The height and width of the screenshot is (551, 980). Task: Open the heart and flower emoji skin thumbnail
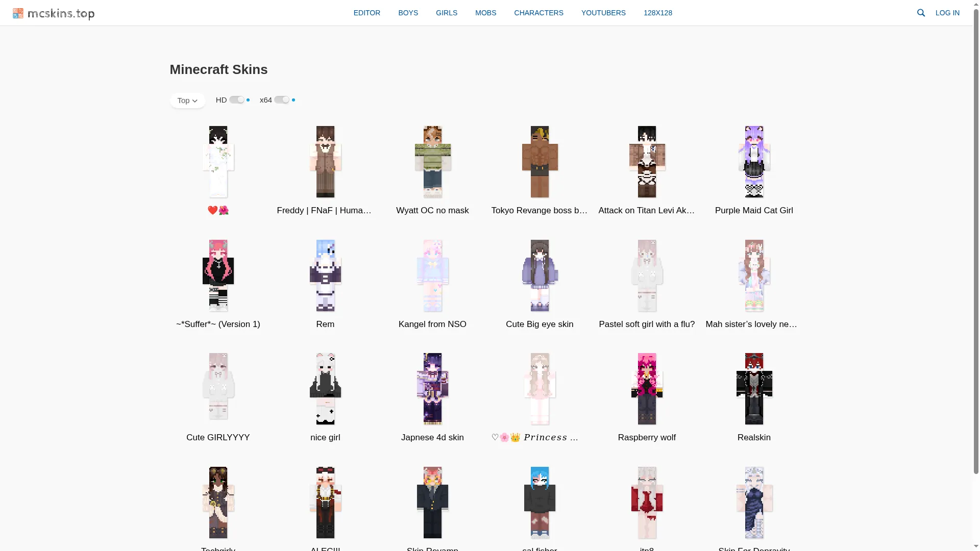218,162
